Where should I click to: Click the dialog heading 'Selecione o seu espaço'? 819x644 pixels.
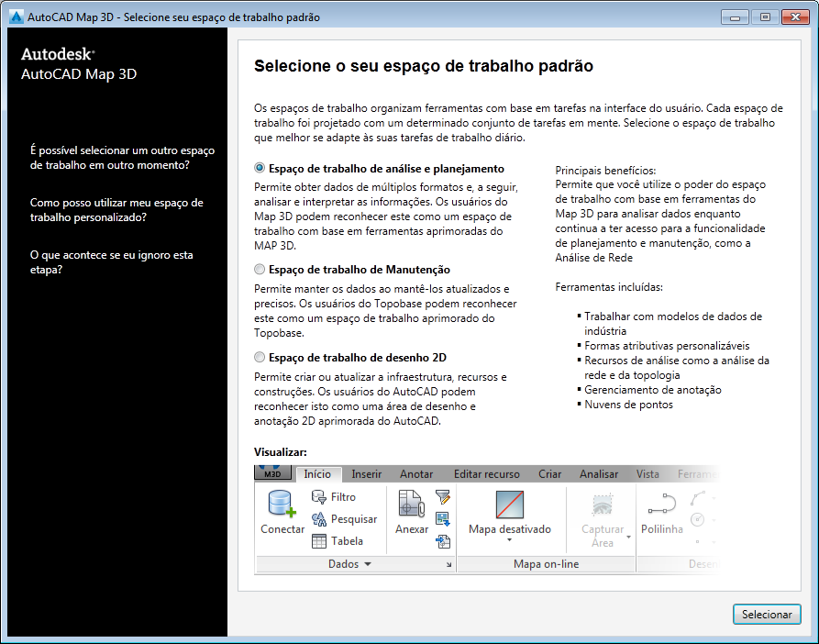[424, 66]
